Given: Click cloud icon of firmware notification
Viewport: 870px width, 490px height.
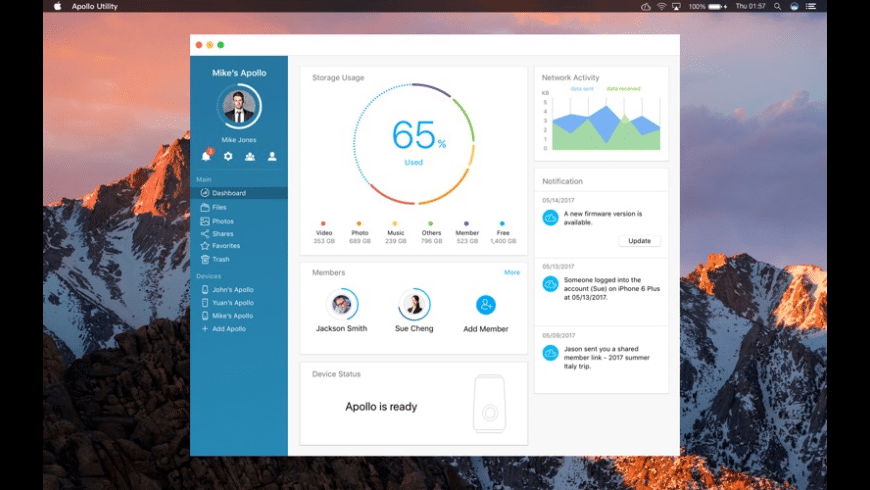Looking at the screenshot, I should point(550,218).
